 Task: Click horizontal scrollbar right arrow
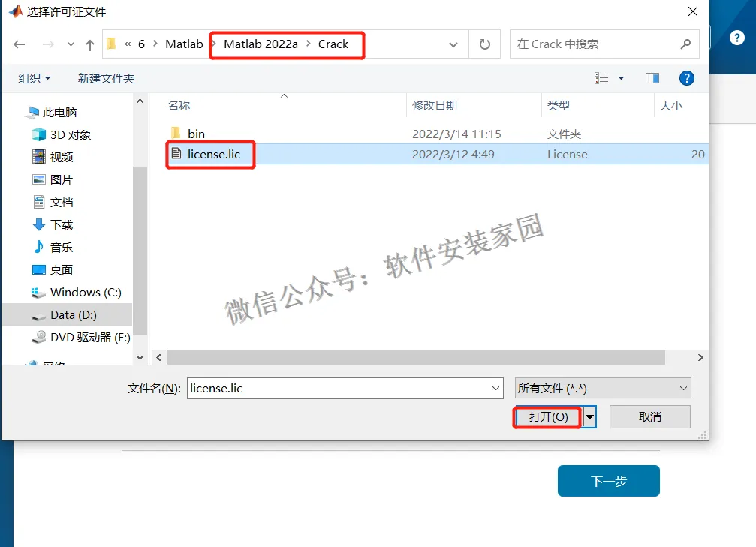pyautogui.click(x=700, y=358)
